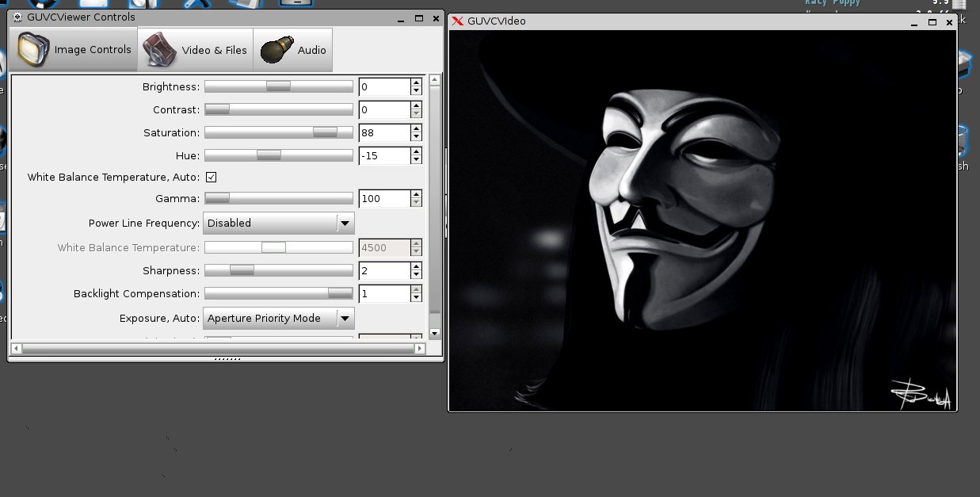The image size is (980, 497).
Task: Click the 'Backlight Compensation:' label
Action: (x=137, y=293)
